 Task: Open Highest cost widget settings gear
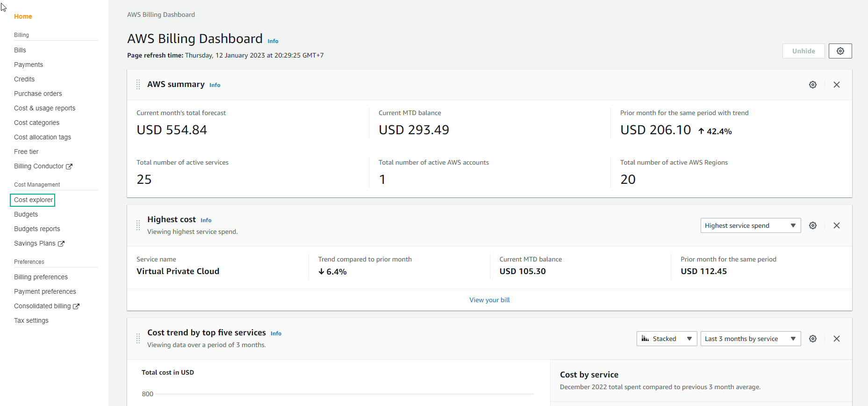click(813, 225)
